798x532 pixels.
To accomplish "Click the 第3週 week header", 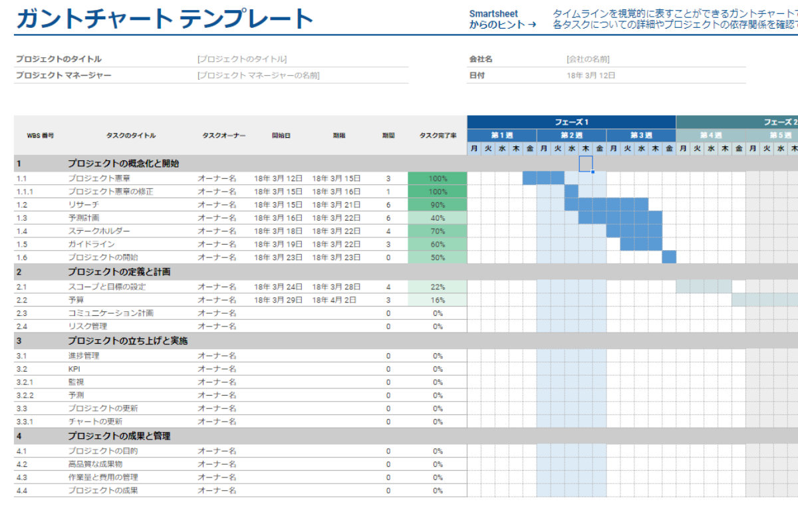I will 640,134.
